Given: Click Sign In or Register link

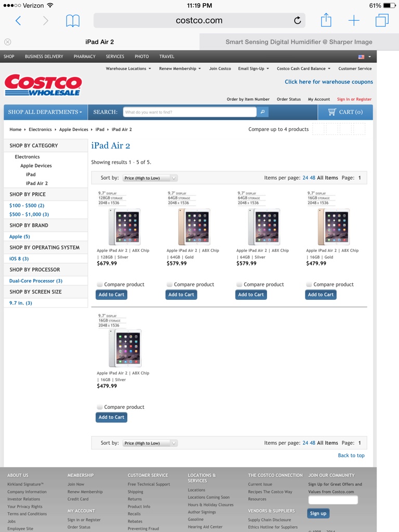Looking at the screenshot, I should (354, 99).
